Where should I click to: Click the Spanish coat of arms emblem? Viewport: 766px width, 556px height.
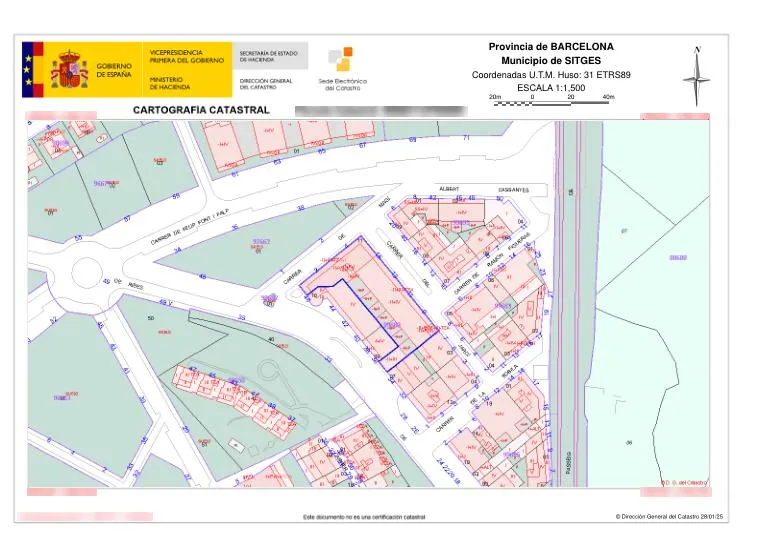pos(69,69)
